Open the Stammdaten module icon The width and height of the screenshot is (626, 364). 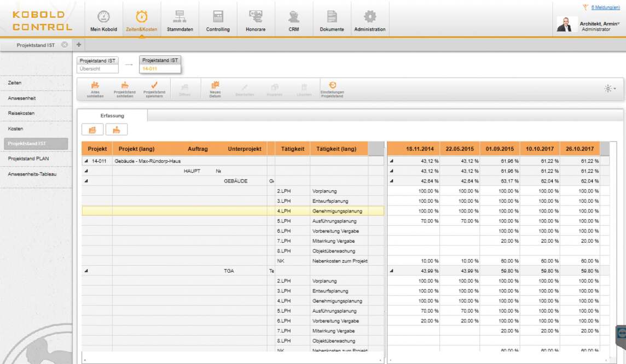[179, 17]
